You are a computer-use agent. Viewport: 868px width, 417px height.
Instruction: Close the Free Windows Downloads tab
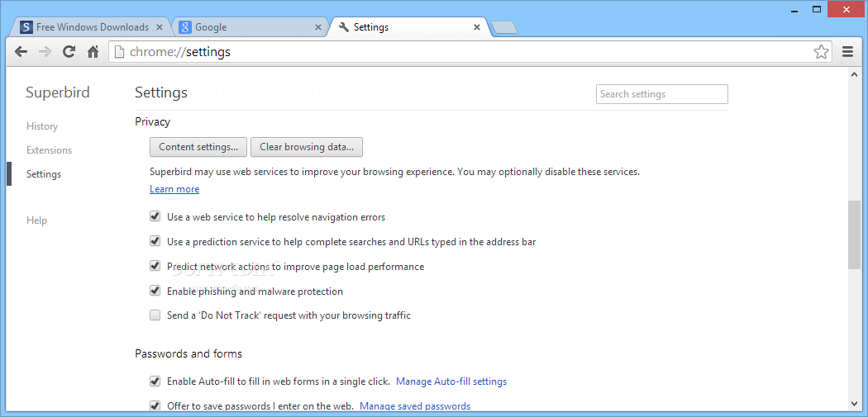coord(160,27)
